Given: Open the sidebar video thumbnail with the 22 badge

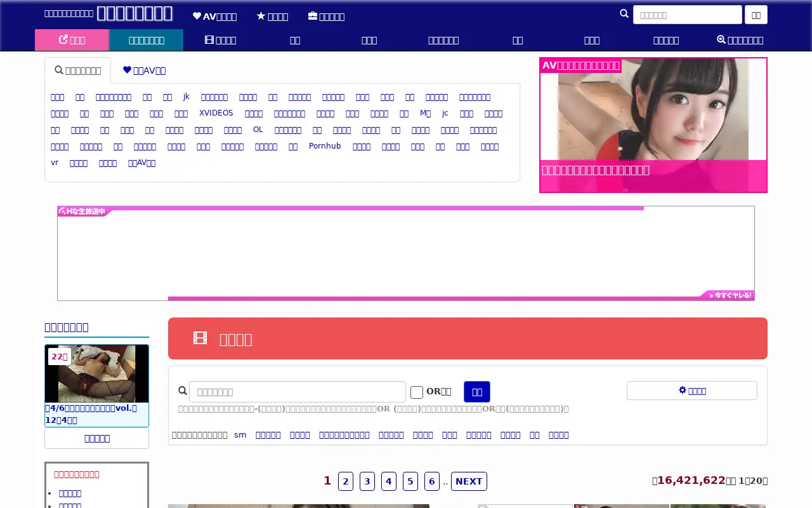Looking at the screenshot, I should point(96,373).
